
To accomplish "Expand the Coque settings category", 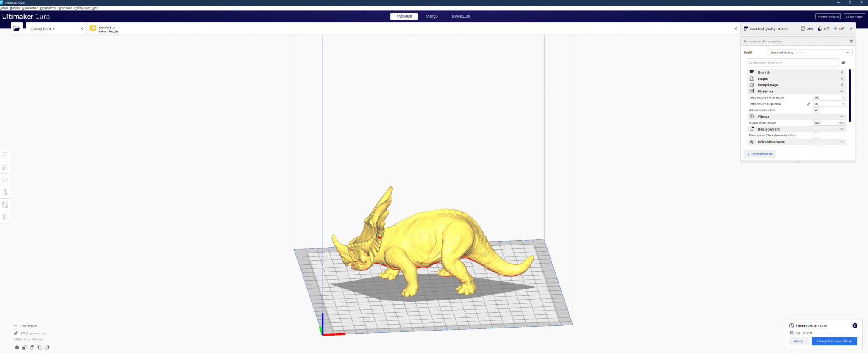I will coord(796,79).
